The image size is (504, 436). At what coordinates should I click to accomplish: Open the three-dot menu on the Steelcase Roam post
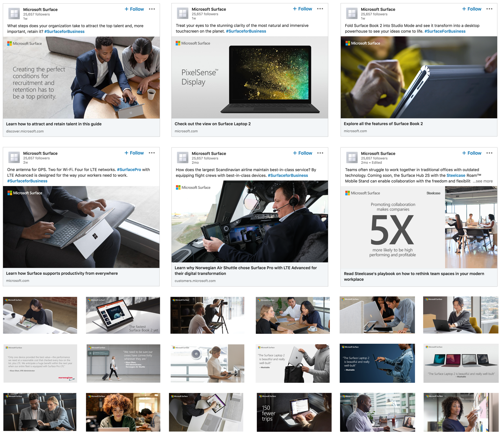click(x=489, y=153)
